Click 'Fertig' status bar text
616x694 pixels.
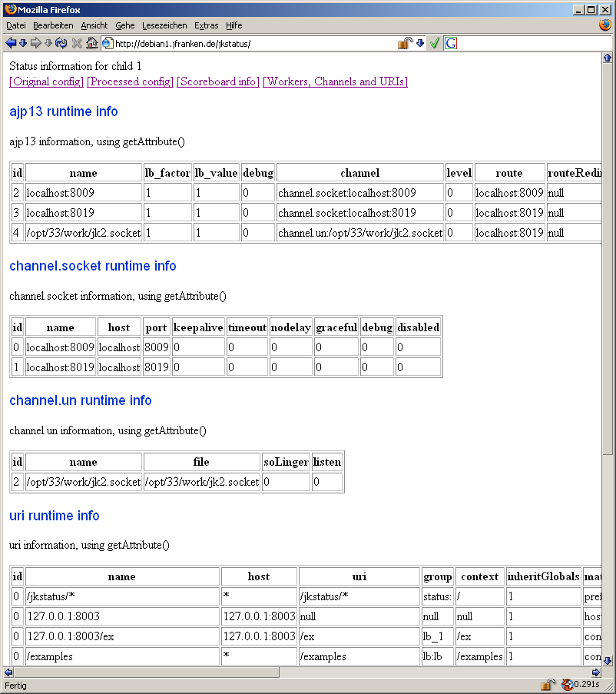[x=16, y=685]
